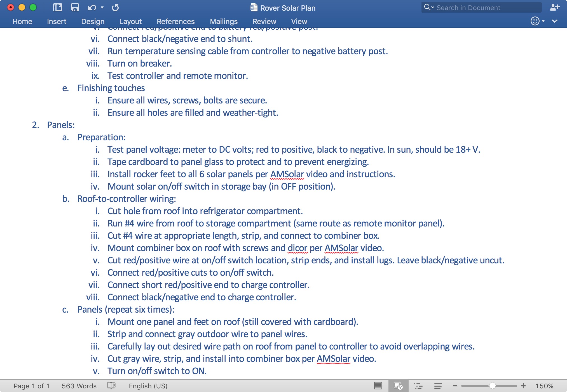This screenshot has width=567, height=392.
Task: Click 'Mount one panel and feet' line
Action: pyautogui.click(x=233, y=322)
